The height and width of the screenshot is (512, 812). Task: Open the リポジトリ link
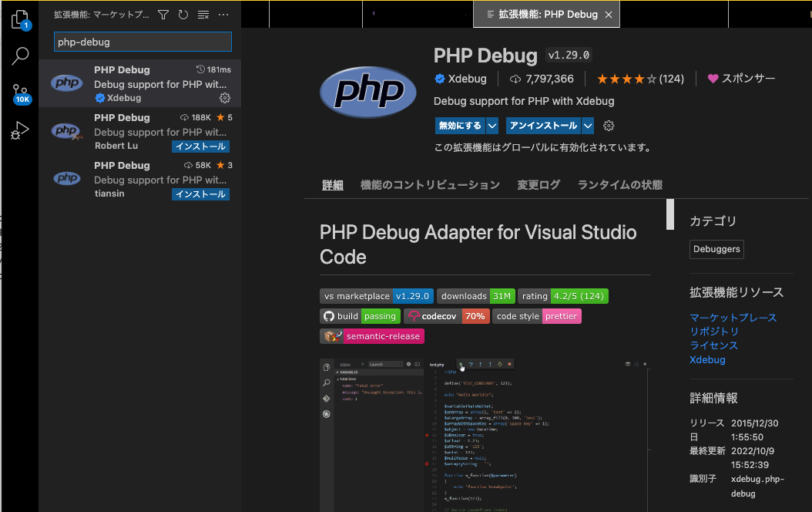[716, 332]
